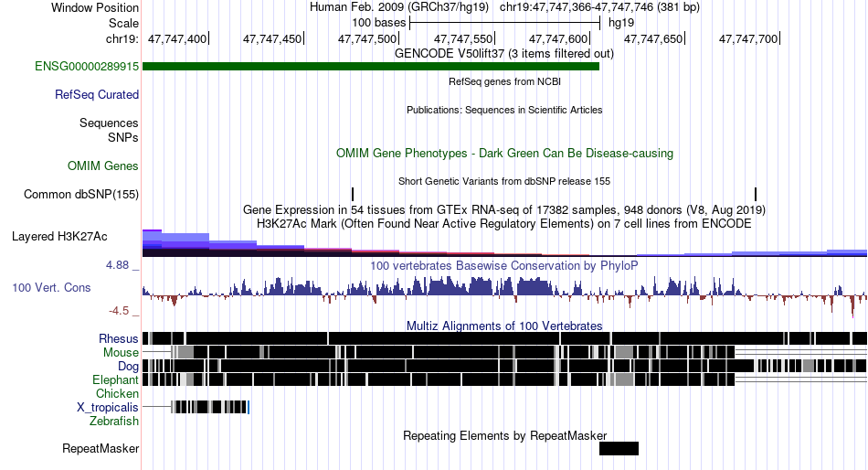Click the Dog alignment row blocks
Screen dimensions: 868x470
click(505, 366)
